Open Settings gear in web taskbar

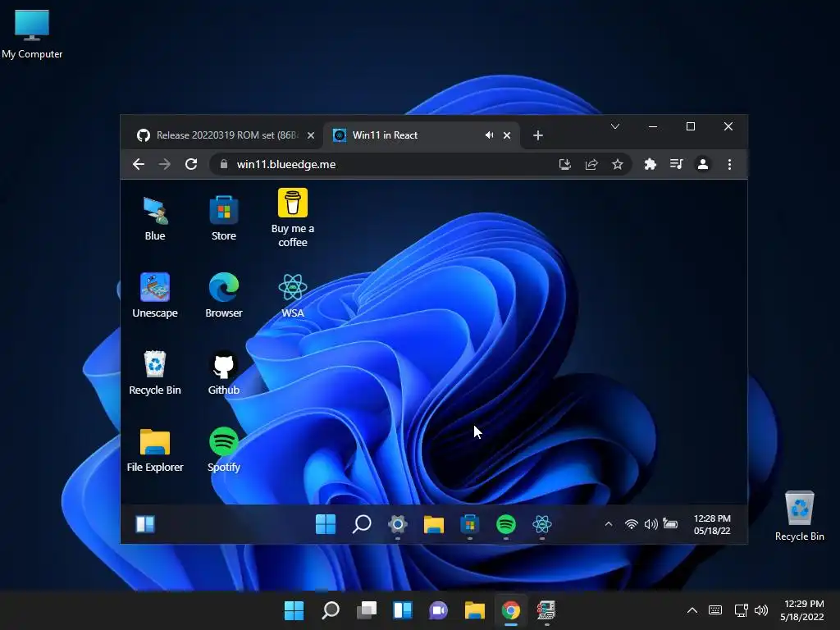[x=398, y=524]
